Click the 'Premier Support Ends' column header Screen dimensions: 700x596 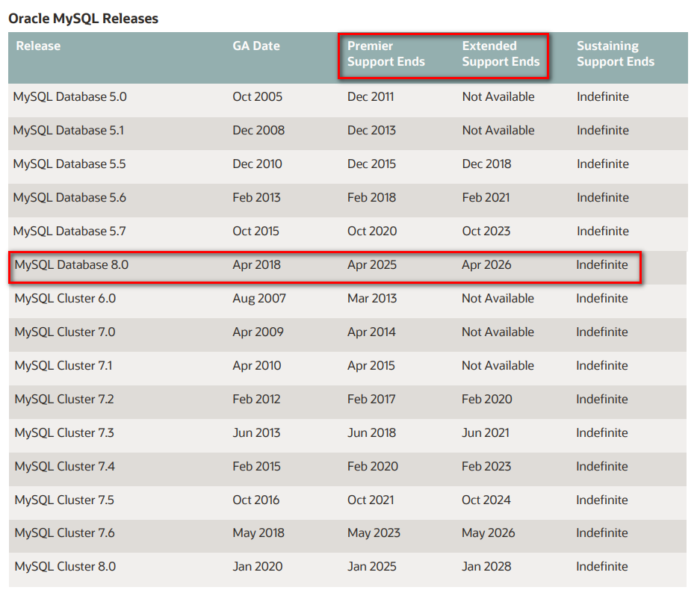click(x=386, y=54)
